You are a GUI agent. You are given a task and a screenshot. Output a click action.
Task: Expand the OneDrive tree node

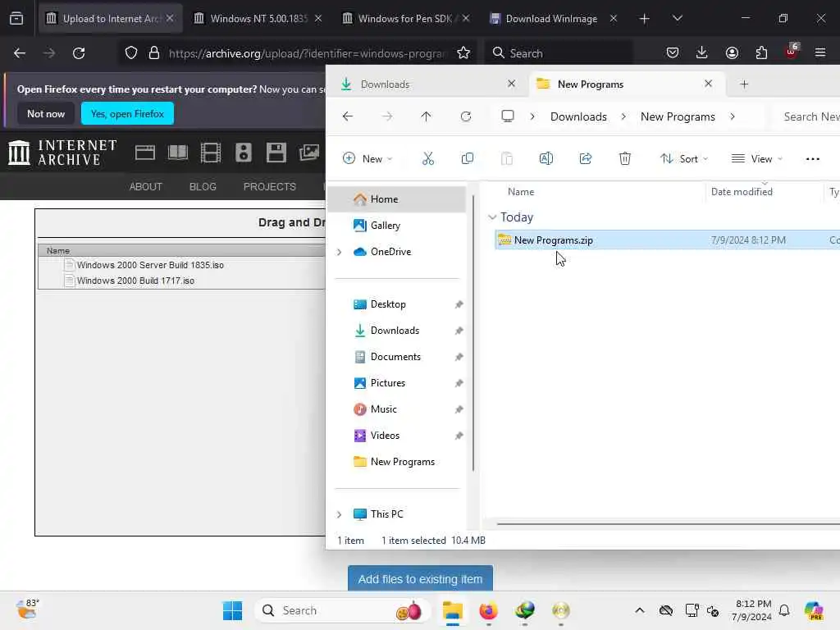point(339,252)
